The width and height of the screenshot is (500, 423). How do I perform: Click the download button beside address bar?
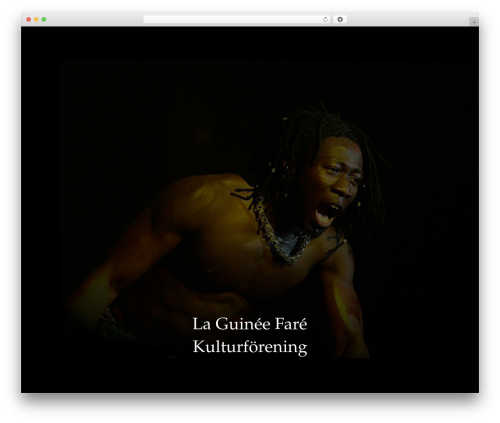click(340, 20)
